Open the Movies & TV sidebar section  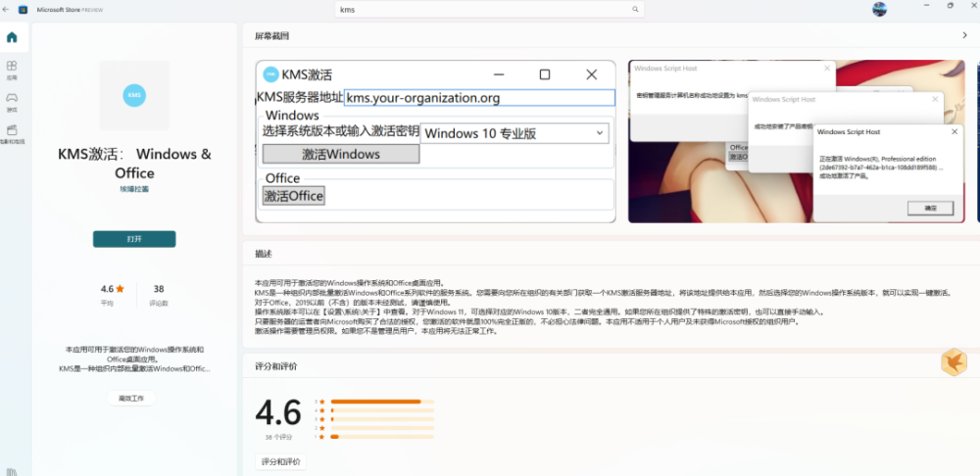[x=12, y=134]
